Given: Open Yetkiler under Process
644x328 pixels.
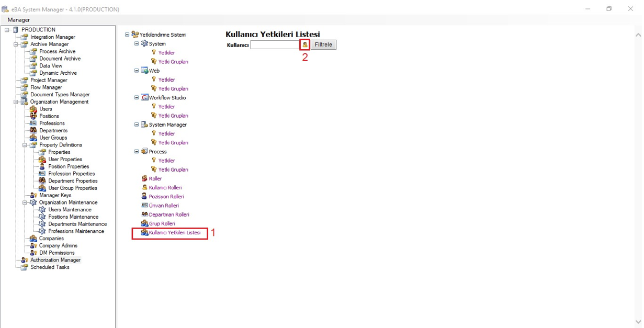Looking at the screenshot, I should pos(167,161).
